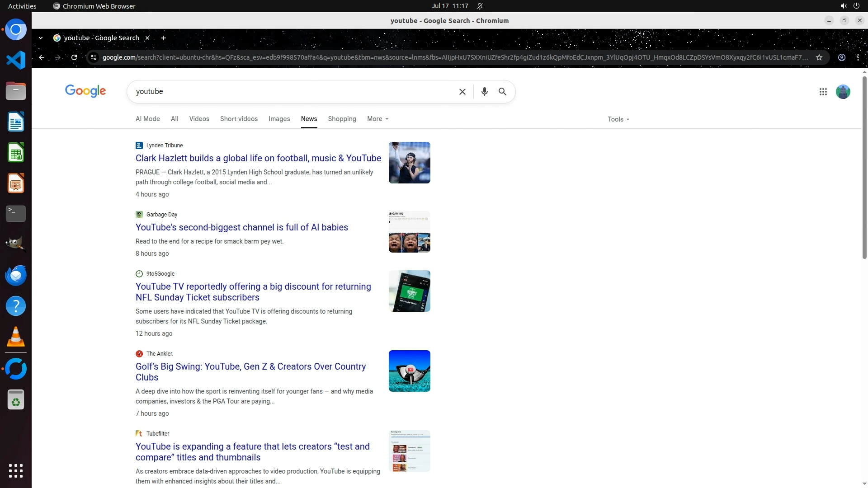Image resolution: width=868 pixels, height=488 pixels.
Task: Clear the search box with X icon
Action: (x=462, y=92)
